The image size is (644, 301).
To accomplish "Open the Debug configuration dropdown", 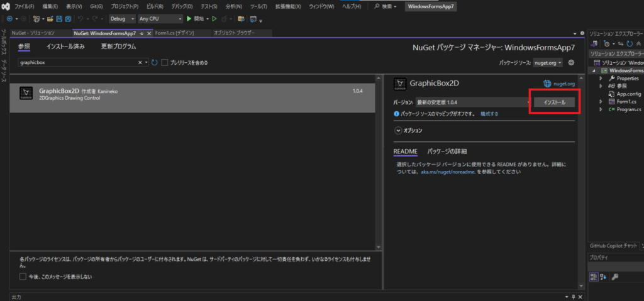I will click(x=121, y=19).
